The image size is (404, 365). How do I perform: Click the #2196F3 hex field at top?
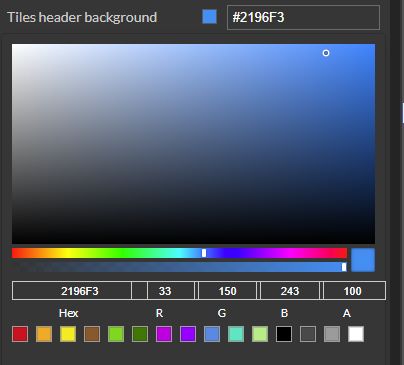303,17
